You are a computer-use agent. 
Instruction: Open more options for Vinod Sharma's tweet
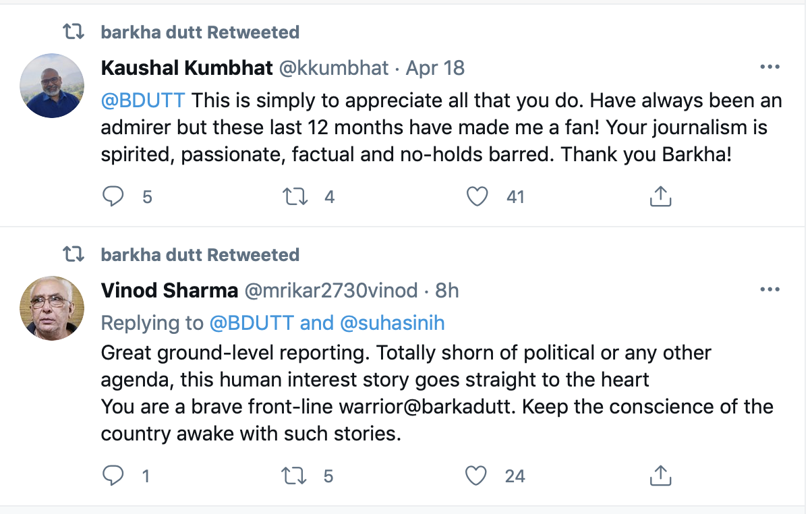tap(770, 290)
